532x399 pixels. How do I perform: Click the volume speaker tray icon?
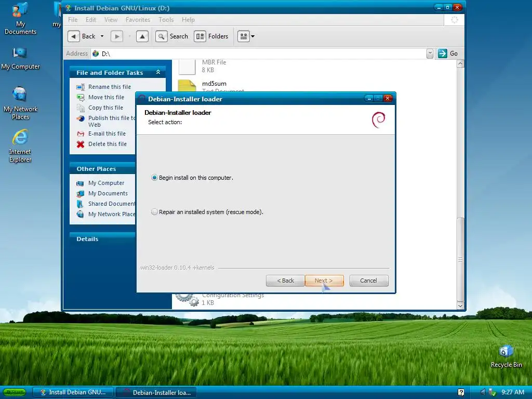tap(483, 392)
